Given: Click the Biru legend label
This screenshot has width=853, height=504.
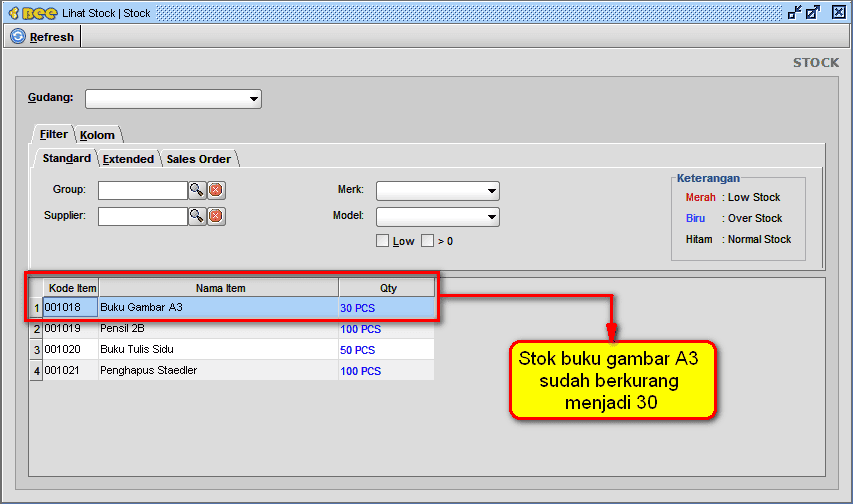Looking at the screenshot, I should coord(695,218).
